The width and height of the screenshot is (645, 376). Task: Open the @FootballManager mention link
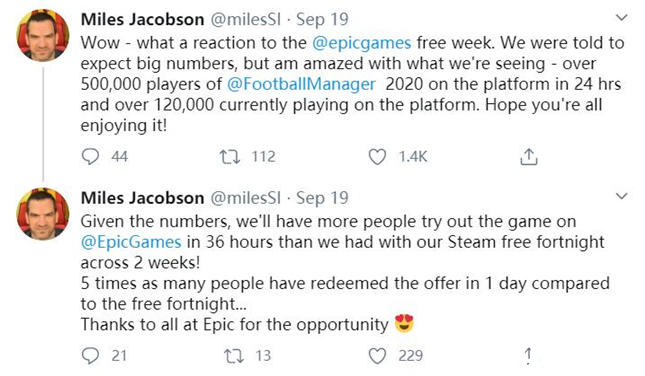[301, 84]
